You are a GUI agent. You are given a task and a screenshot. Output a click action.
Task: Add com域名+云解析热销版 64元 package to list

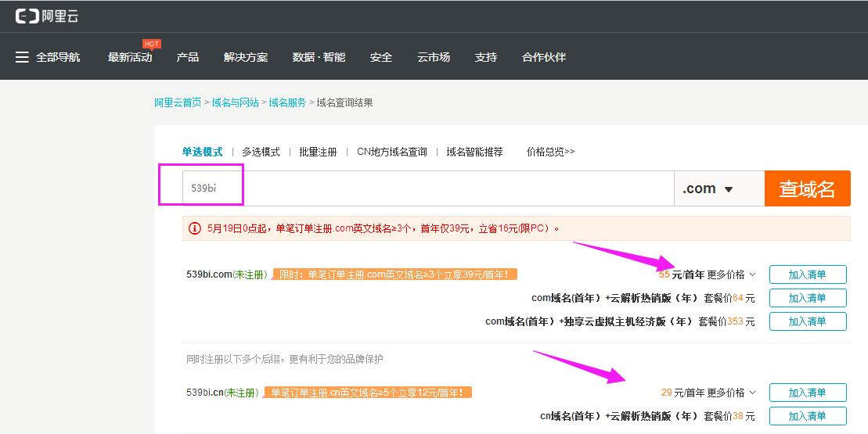[808, 298]
